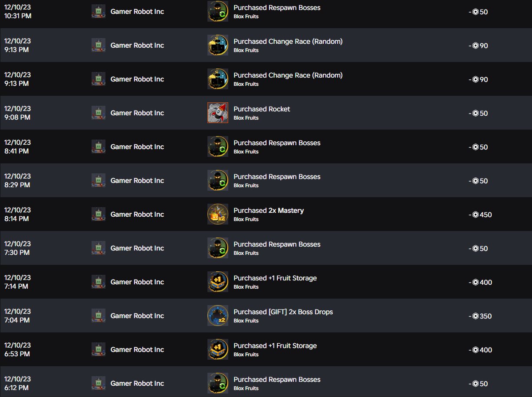
Task: Click the 6:53 PM +1 Fruit Storage icon
Action: point(218,349)
